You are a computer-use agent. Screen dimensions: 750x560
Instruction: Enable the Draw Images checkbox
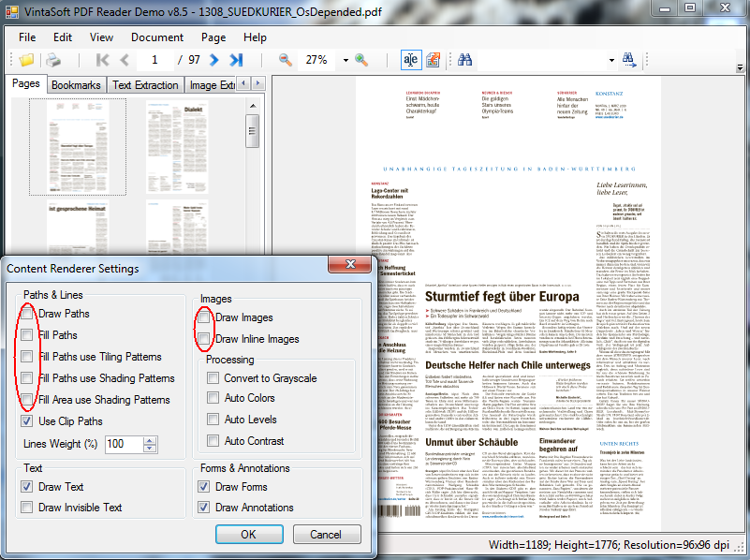click(204, 317)
